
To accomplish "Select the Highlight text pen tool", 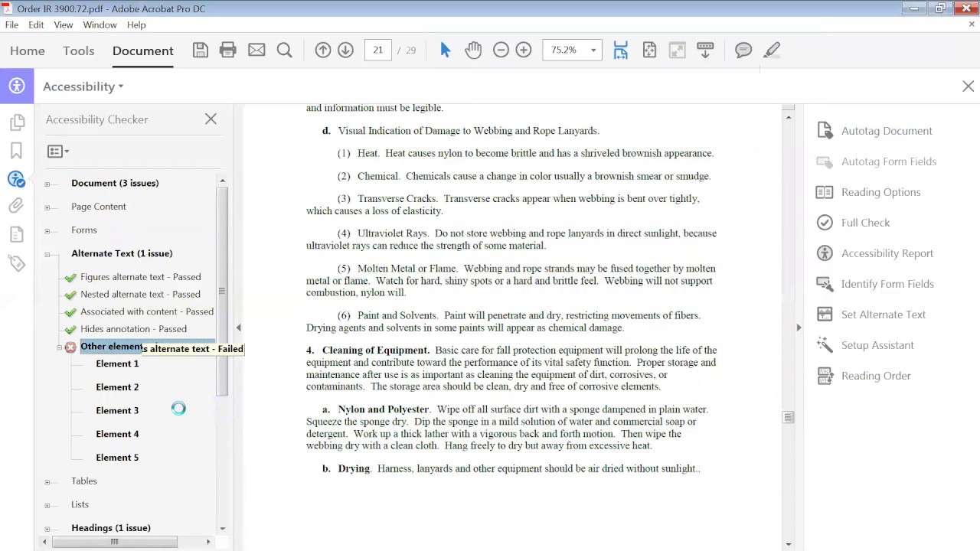I will (x=772, y=50).
